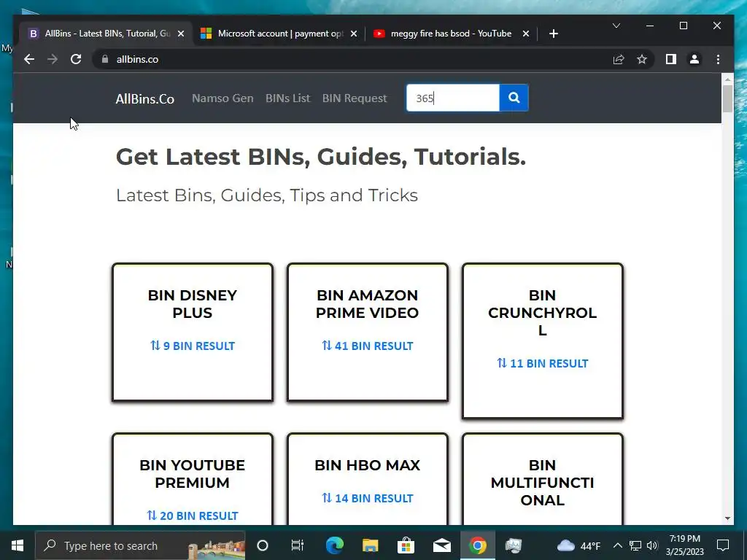
Task: Go back with the browser back arrow
Action: pos(29,59)
